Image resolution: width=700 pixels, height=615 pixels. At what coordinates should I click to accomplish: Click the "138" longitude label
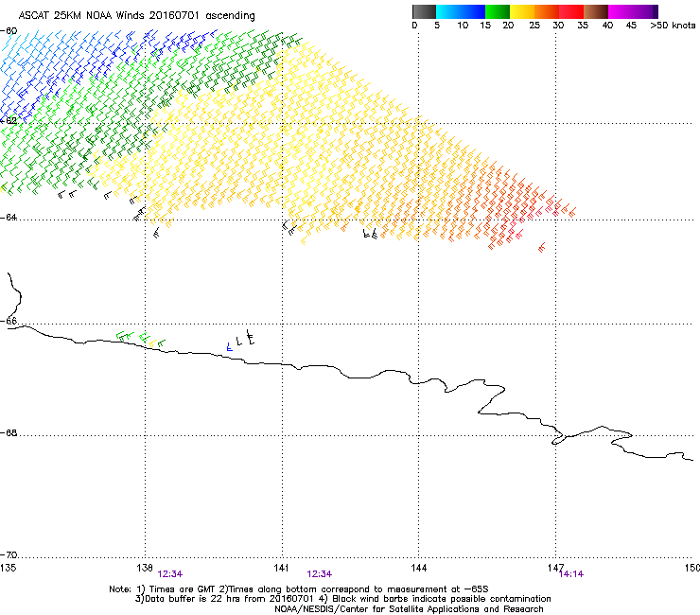[x=145, y=568]
